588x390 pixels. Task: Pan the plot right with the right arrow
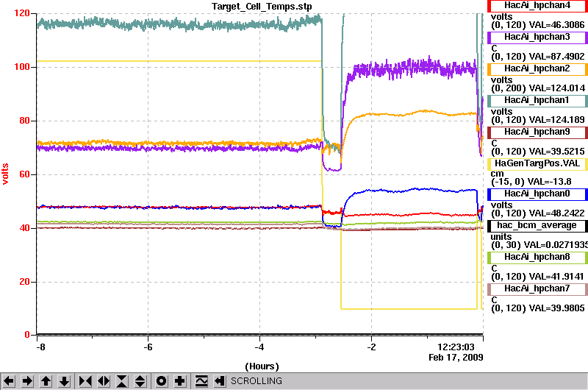27,381
